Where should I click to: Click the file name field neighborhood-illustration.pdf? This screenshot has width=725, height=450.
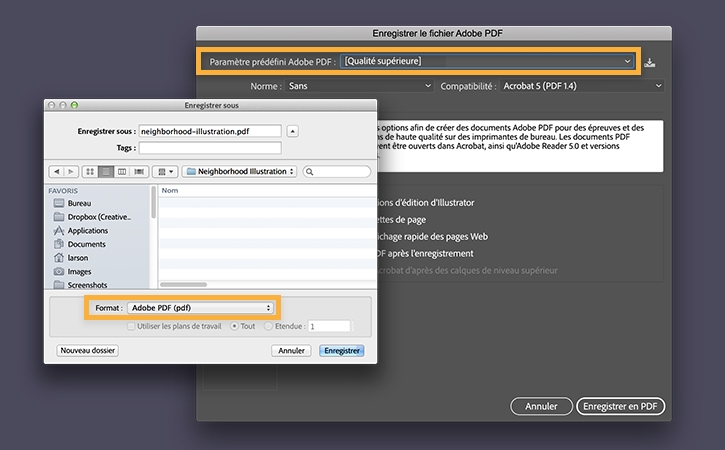pos(210,131)
